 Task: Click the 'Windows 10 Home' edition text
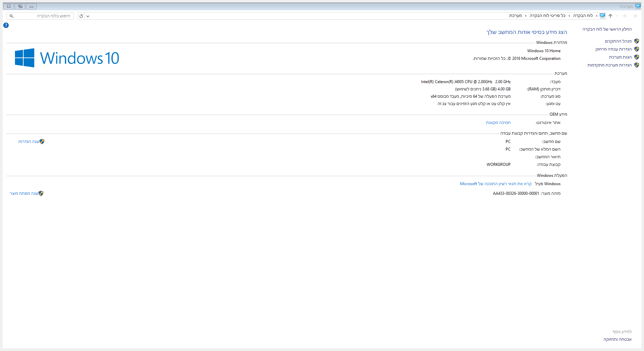tap(544, 51)
